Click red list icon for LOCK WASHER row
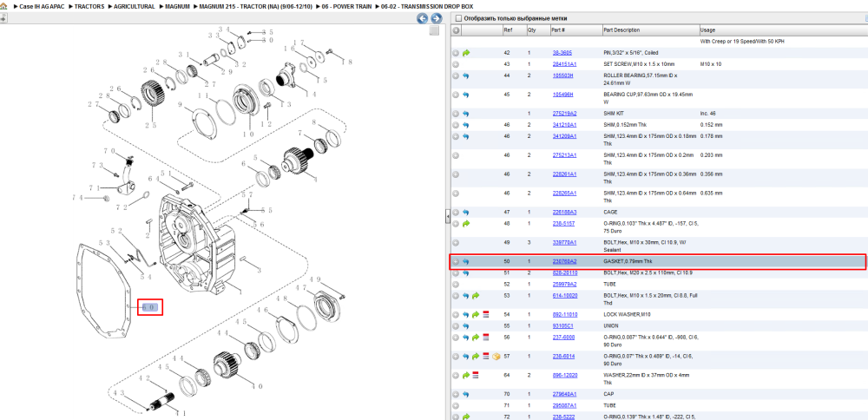This screenshot has height=420, width=868. 485,315
